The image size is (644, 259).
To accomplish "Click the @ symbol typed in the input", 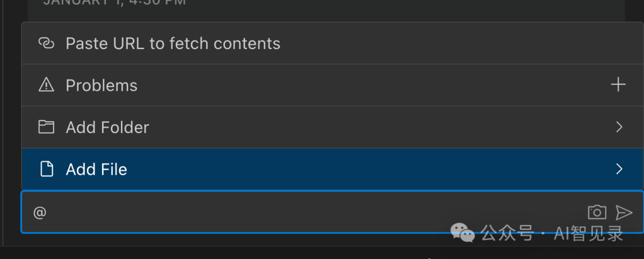I will point(40,212).
